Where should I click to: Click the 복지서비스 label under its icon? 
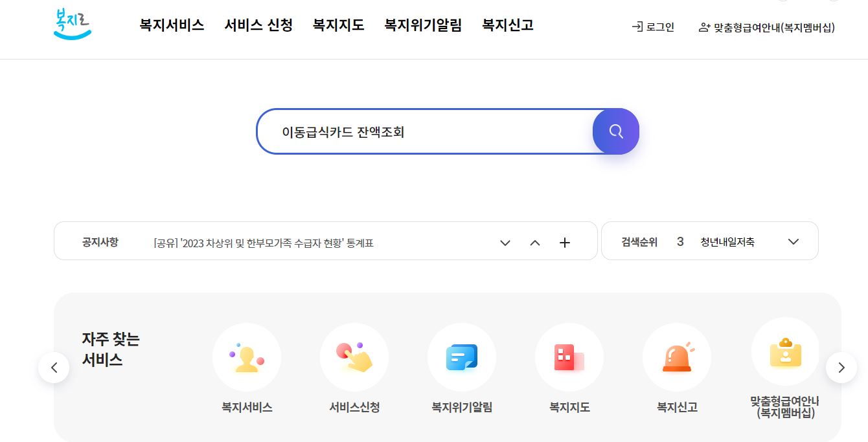point(247,408)
